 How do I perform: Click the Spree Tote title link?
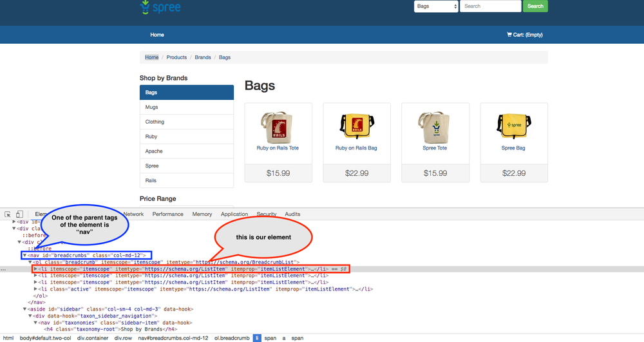435,148
